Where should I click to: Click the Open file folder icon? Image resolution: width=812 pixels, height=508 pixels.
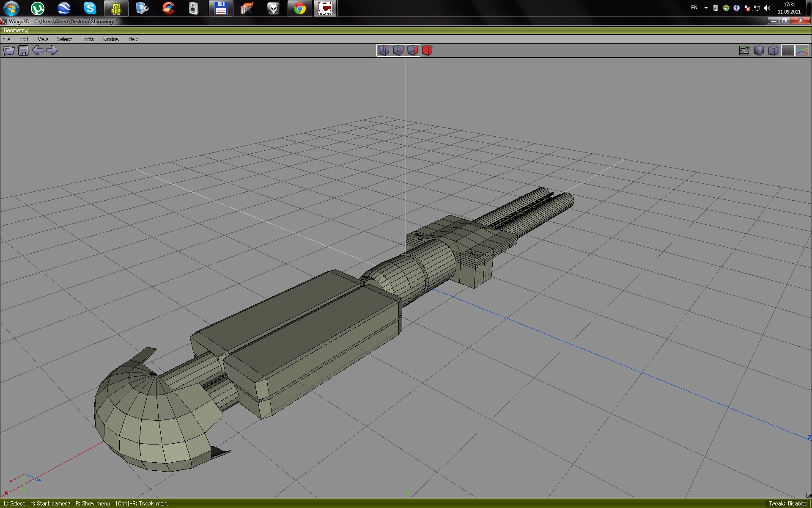coord(9,51)
